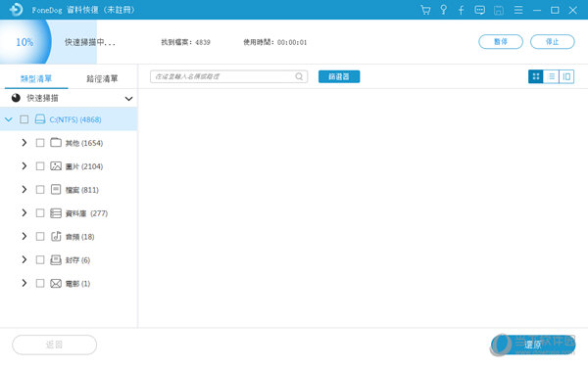Click the 其他 folder icon
The height and width of the screenshot is (368, 588).
click(x=56, y=142)
